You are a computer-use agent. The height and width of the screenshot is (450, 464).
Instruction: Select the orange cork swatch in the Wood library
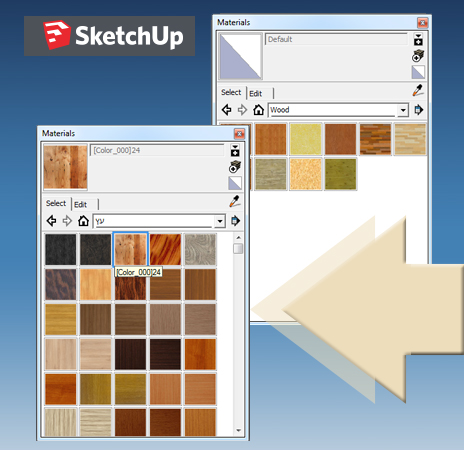306,174
